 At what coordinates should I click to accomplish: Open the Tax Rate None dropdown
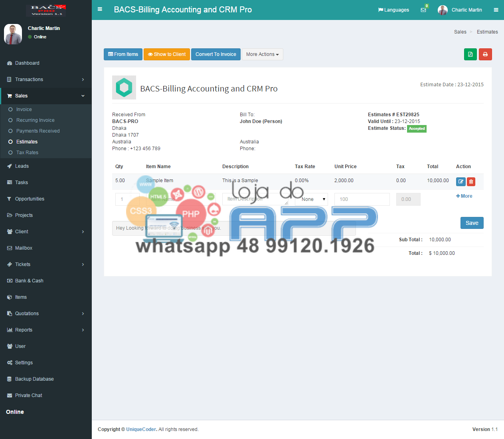311,199
